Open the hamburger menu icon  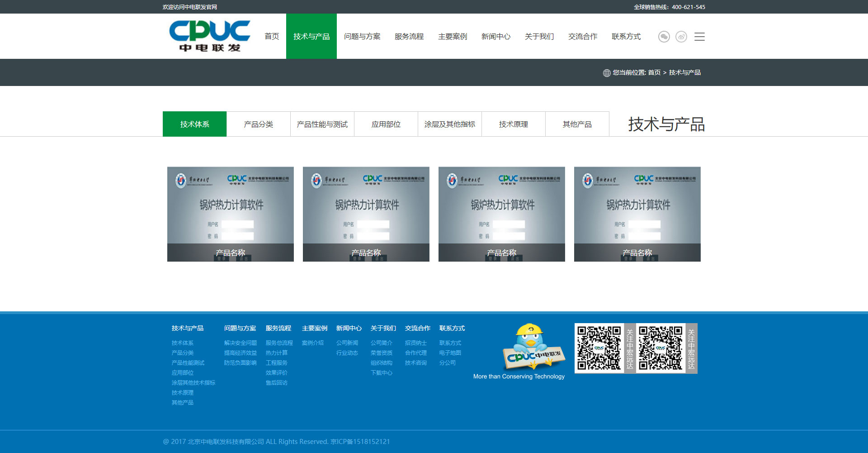(x=699, y=37)
